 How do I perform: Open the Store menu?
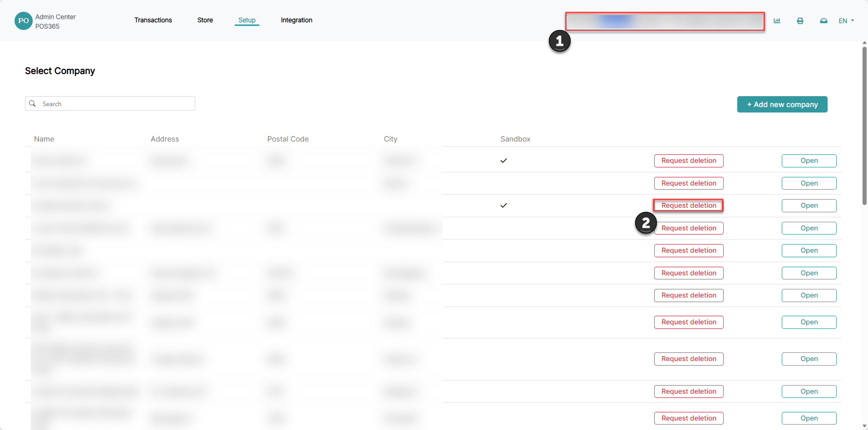(205, 20)
